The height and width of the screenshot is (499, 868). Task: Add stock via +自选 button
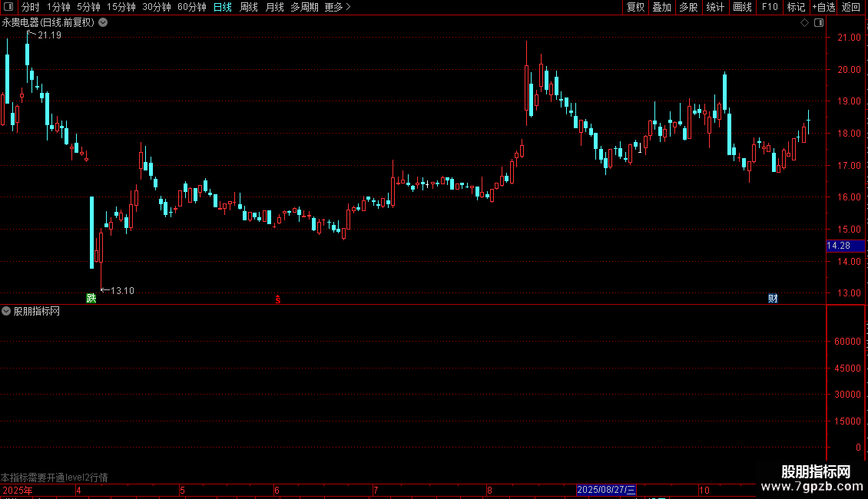pyautogui.click(x=823, y=7)
